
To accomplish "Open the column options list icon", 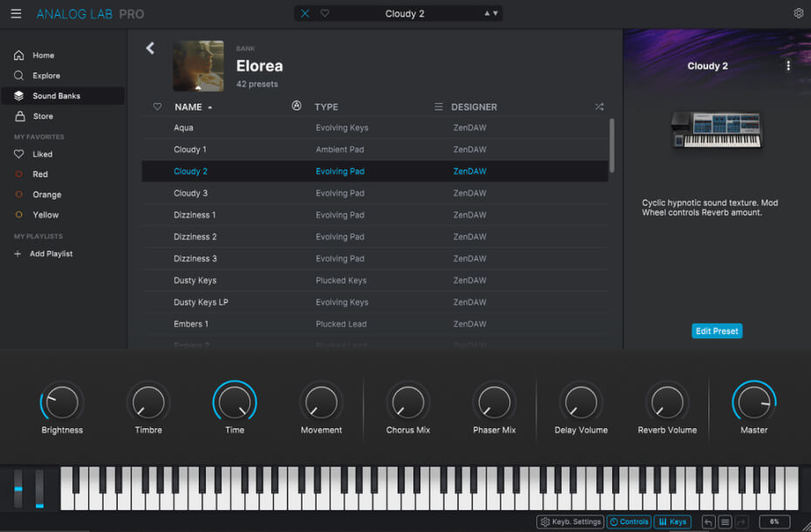I will [439, 106].
